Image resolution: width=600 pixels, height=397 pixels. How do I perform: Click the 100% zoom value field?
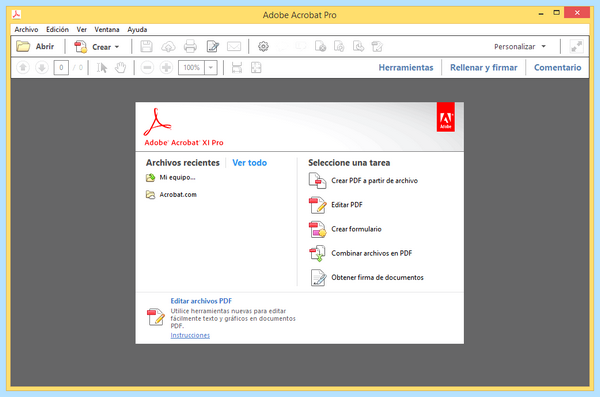pos(191,68)
